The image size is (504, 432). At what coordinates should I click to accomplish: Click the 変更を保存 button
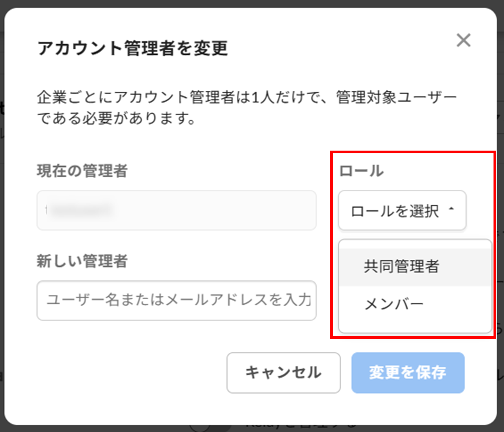coord(408,373)
